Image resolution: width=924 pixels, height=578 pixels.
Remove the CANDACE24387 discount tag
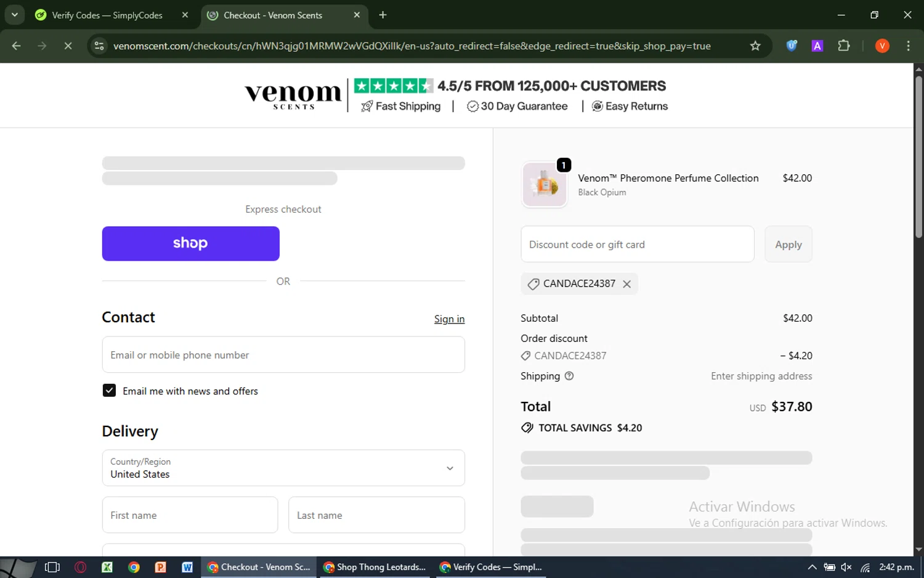click(626, 284)
